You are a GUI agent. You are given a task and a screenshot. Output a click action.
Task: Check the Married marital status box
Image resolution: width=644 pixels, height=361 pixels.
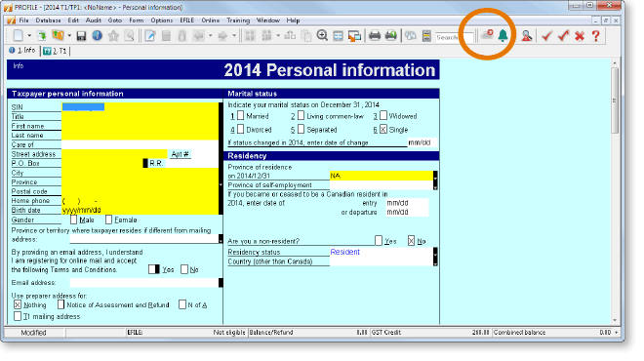coord(241,116)
